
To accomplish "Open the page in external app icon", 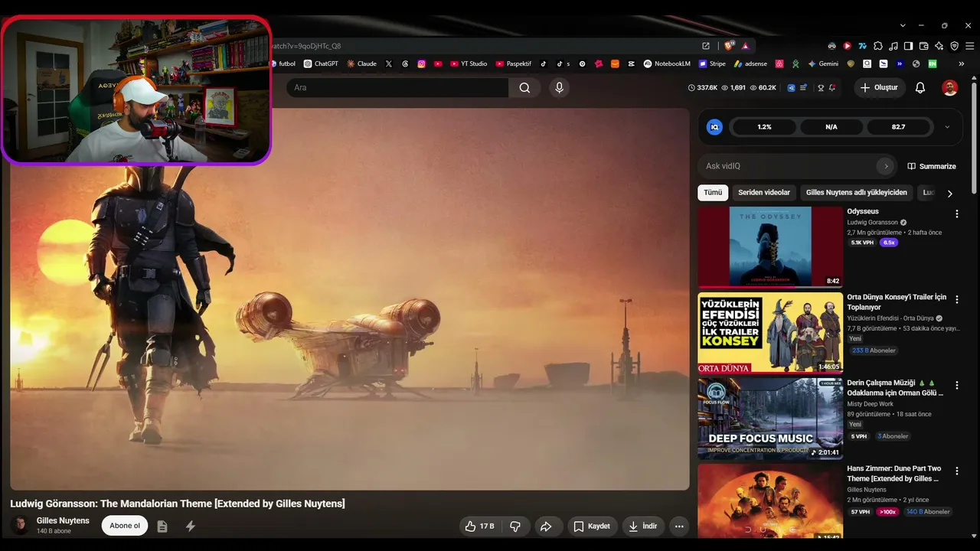I will point(706,46).
